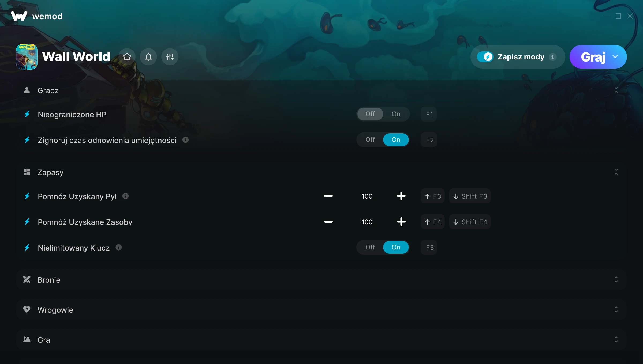Turn off Zignoruj czas odnowienia umiejętności
The height and width of the screenshot is (364, 643).
click(x=370, y=140)
